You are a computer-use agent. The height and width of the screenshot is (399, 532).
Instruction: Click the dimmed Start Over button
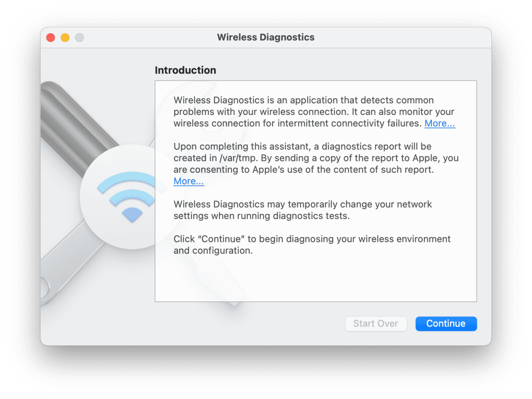coord(376,324)
